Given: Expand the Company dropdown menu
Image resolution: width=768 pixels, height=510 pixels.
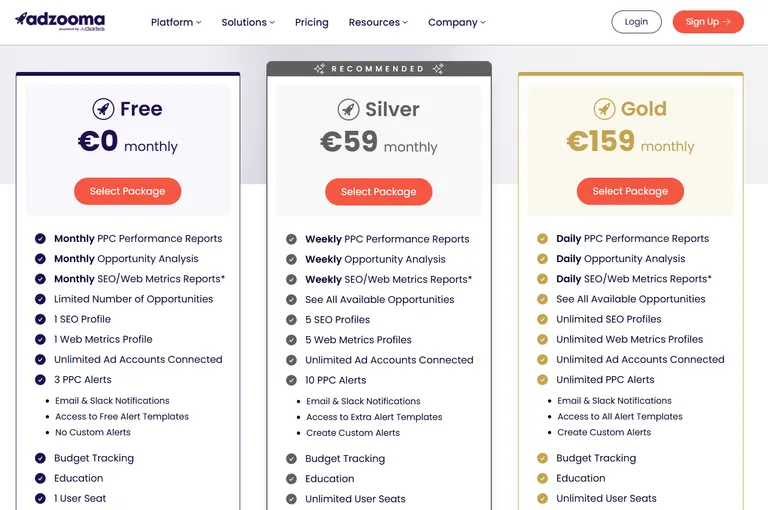Looking at the screenshot, I should tap(456, 22).
